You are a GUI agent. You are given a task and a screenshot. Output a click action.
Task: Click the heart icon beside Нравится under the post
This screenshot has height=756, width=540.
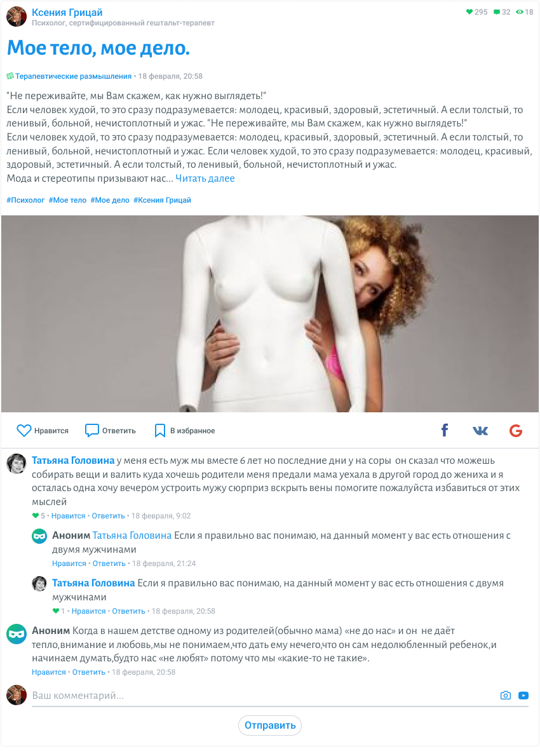24,430
